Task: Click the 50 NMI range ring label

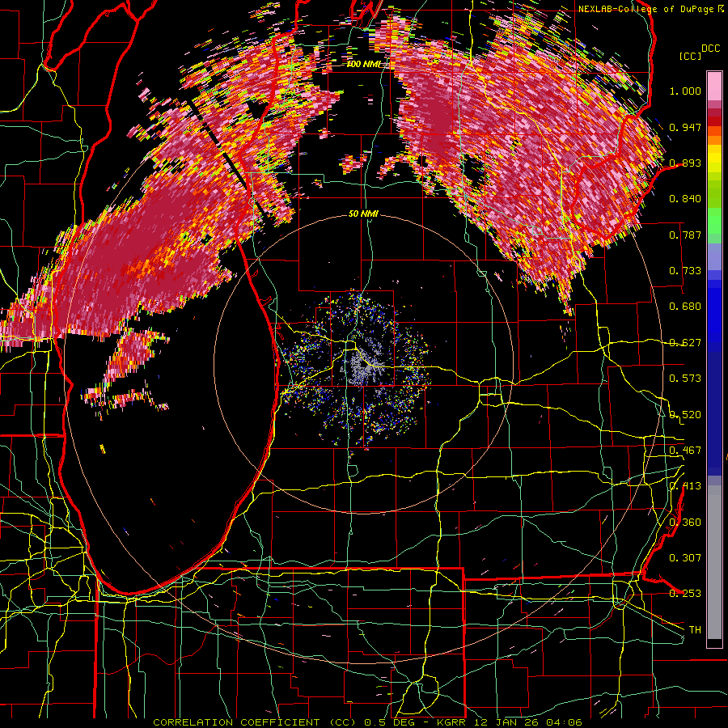Action: (x=363, y=214)
